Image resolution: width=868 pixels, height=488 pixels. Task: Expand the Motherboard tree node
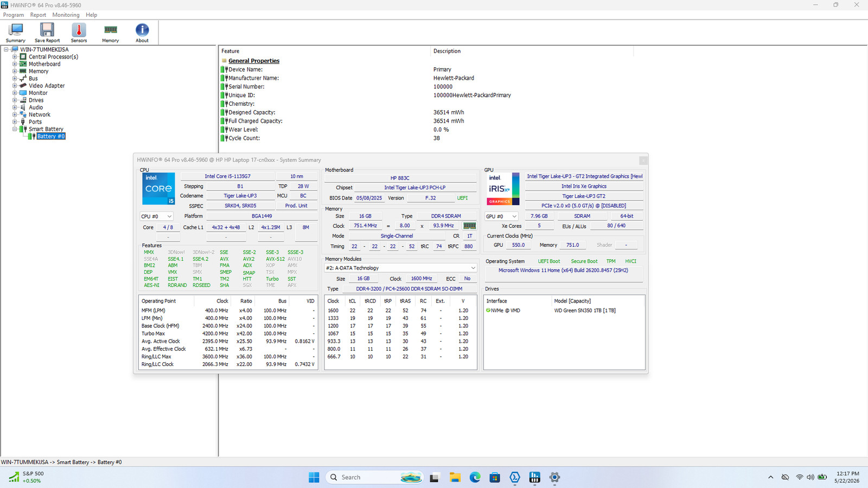tap(15, 64)
